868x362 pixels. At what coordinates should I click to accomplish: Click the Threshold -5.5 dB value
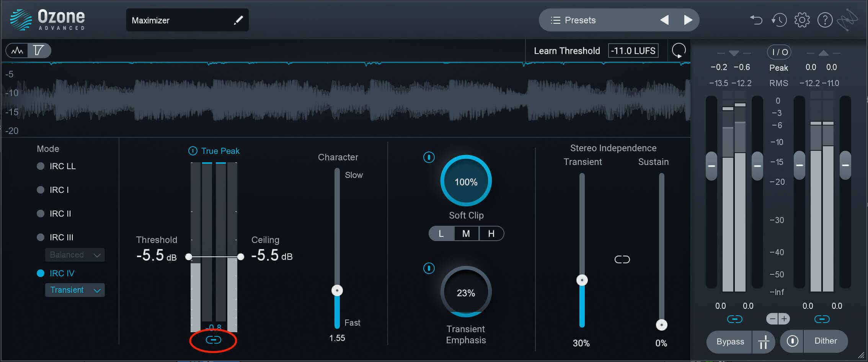pyautogui.click(x=157, y=255)
